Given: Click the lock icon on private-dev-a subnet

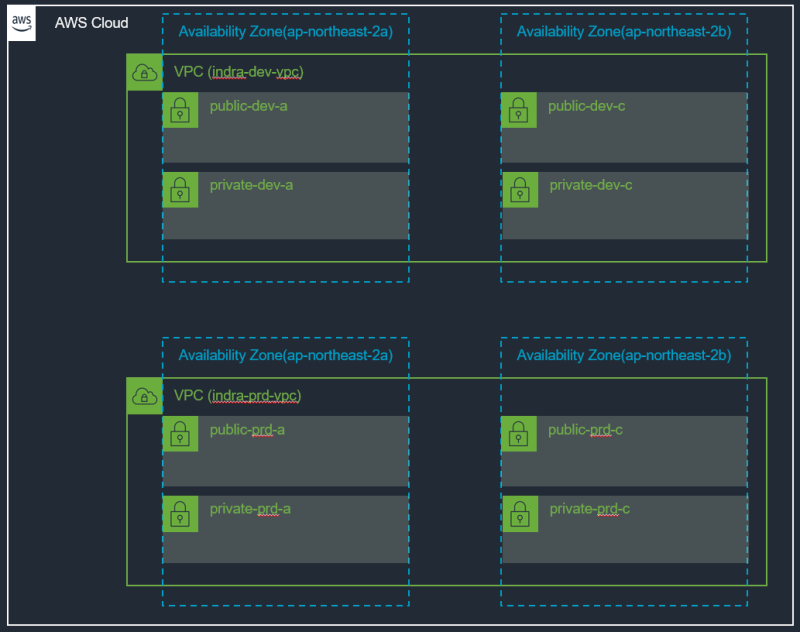Looking at the screenshot, I should pyautogui.click(x=181, y=190).
